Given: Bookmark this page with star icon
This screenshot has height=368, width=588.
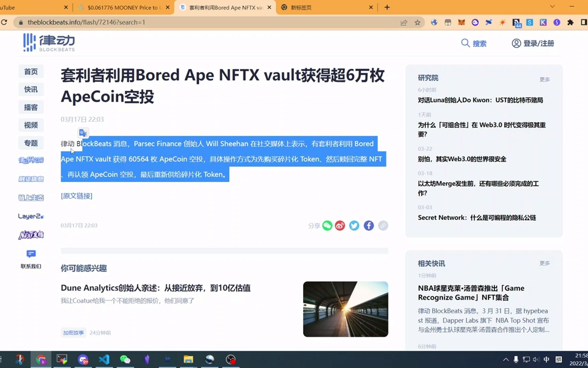Looking at the screenshot, I should click(x=418, y=22).
